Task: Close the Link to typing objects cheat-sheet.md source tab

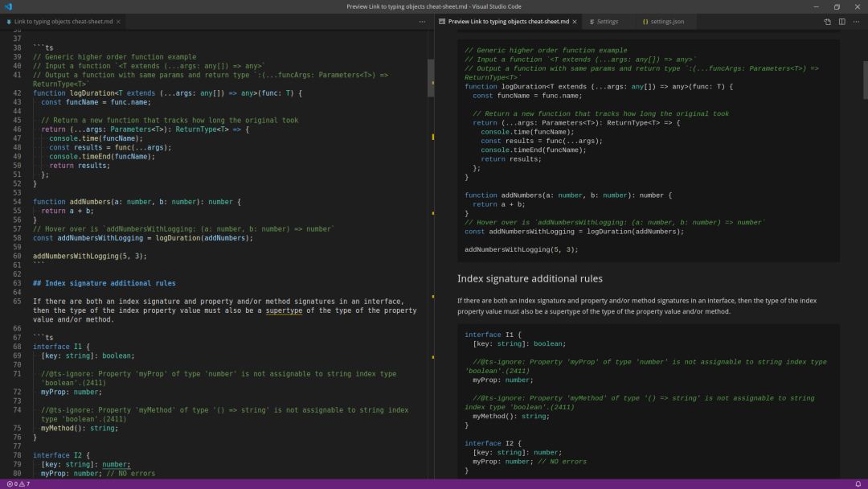Action: 118,22
